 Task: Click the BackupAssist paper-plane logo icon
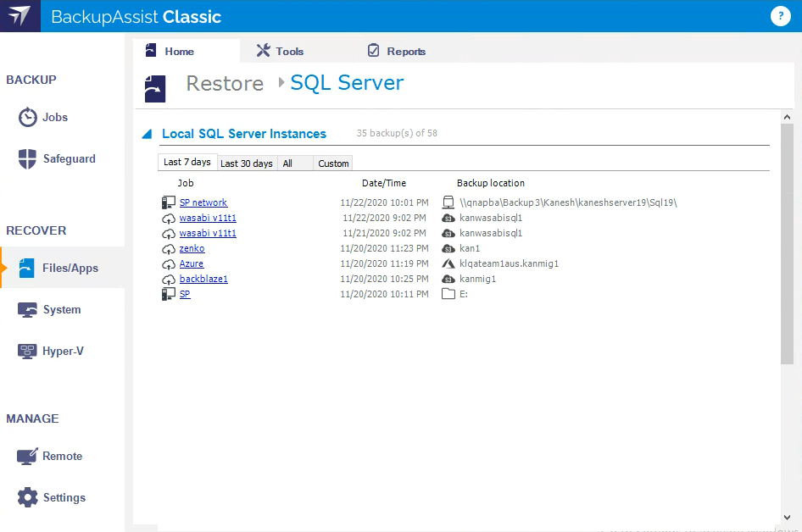[19, 16]
